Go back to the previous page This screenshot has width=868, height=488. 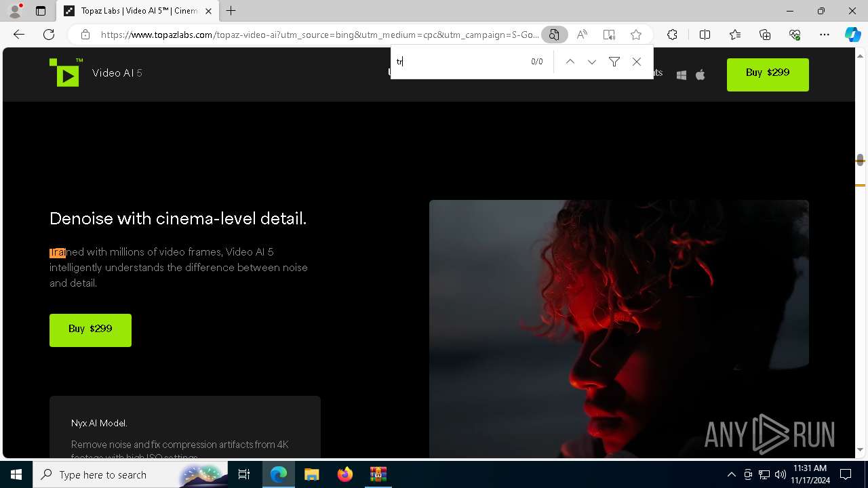[19, 35]
